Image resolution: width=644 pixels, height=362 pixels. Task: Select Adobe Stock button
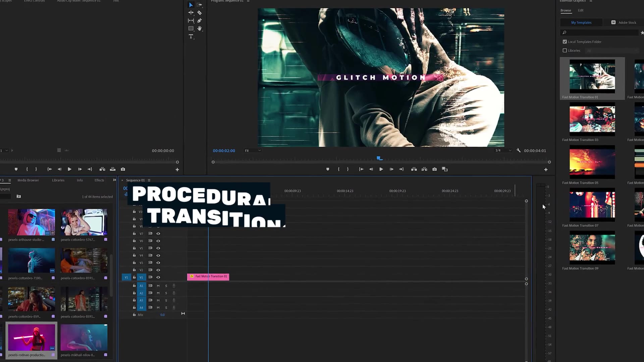pyautogui.click(x=624, y=22)
